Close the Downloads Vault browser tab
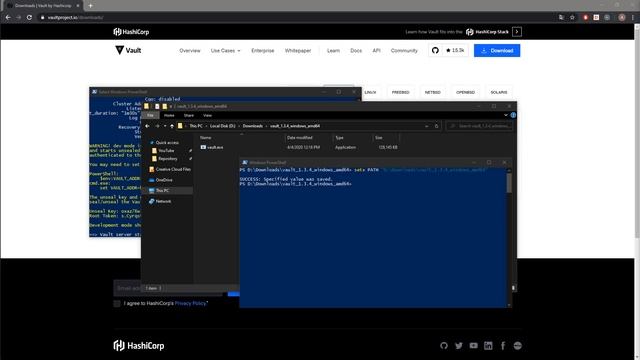 78,6
